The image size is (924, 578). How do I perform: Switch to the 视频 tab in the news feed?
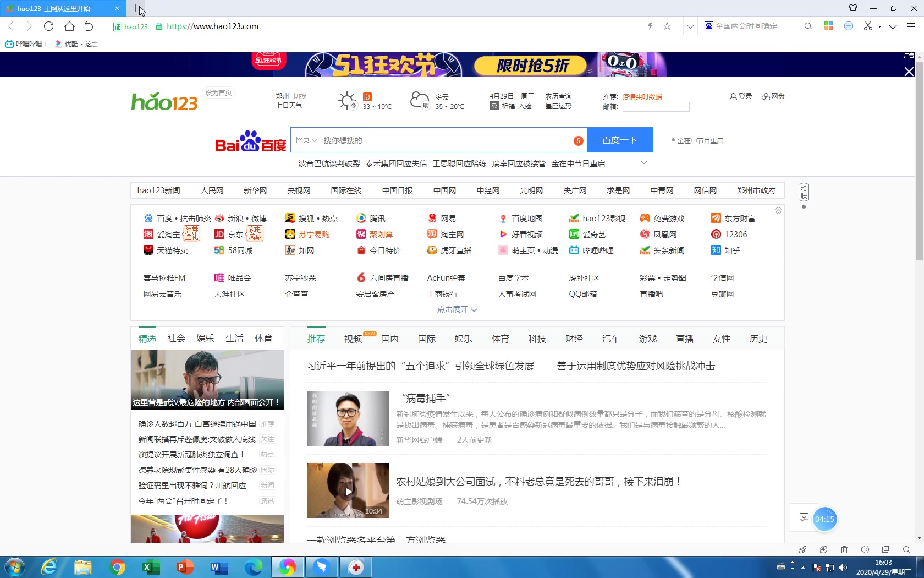[x=352, y=339]
